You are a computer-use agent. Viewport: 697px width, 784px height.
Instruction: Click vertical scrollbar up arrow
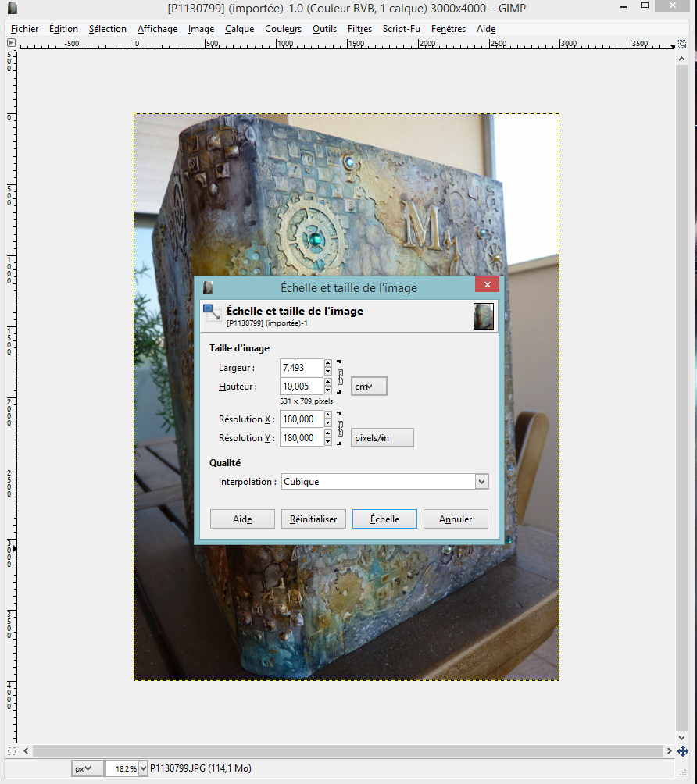pos(681,59)
